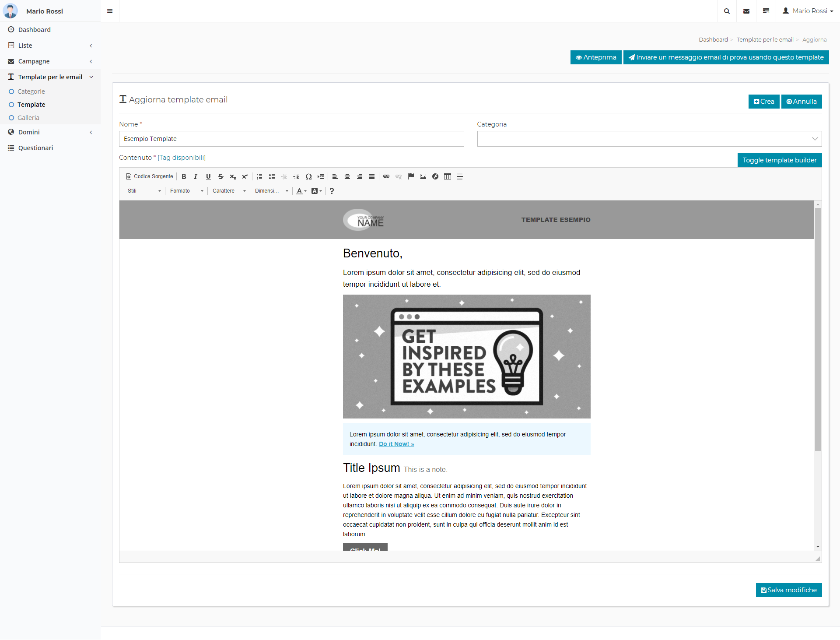Viewport: 840px width, 640px height.
Task: Toggle italic formatting in editor toolbar
Action: point(196,176)
